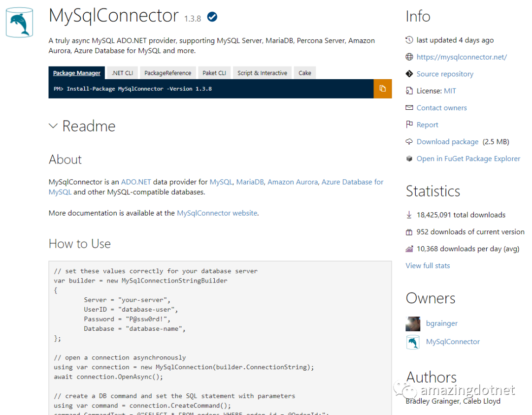Switch to the Paket CLI tab
Screen dimensions: 532x415
214,73
